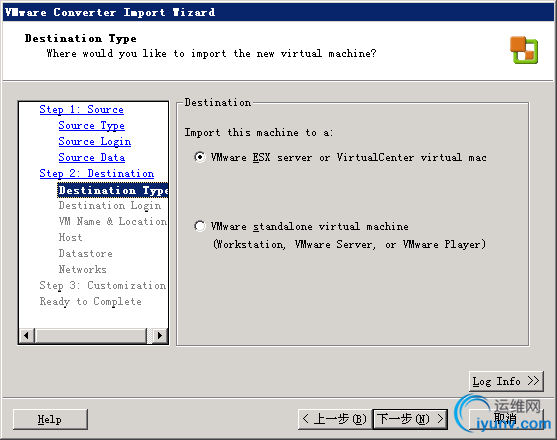Proceed with 下一步(N) button
The height and width of the screenshot is (440, 557).
pyautogui.click(x=410, y=419)
